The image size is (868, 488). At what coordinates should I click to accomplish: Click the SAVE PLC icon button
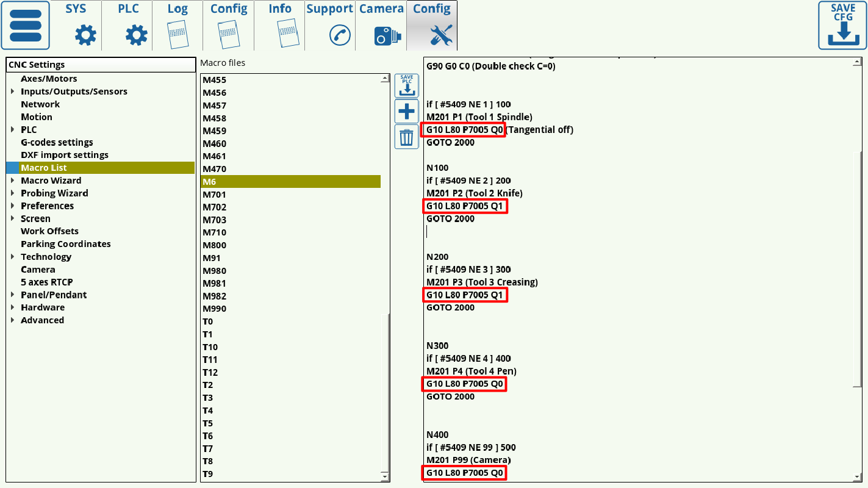coord(406,86)
